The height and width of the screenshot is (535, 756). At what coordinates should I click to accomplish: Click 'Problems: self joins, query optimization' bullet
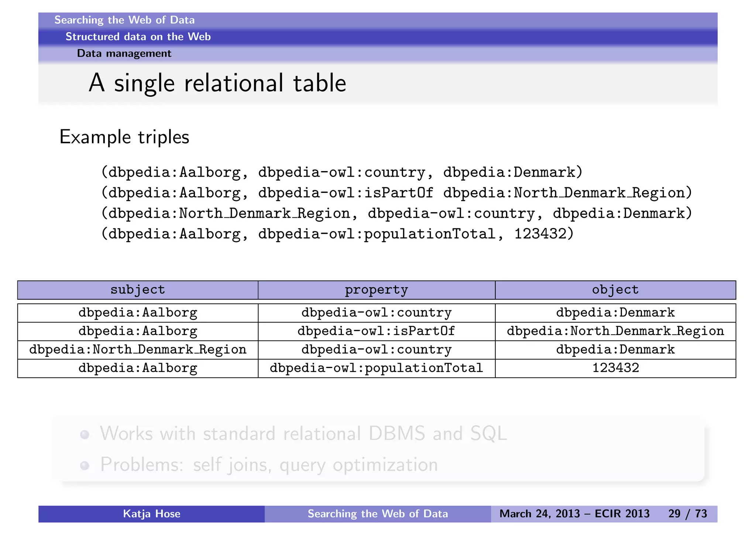pos(269,465)
